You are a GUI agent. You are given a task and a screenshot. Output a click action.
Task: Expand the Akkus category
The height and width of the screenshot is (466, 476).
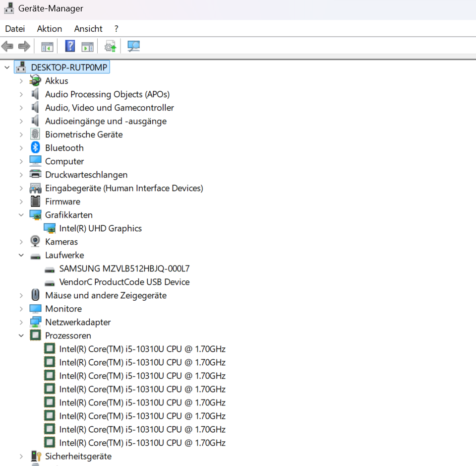coord(21,81)
